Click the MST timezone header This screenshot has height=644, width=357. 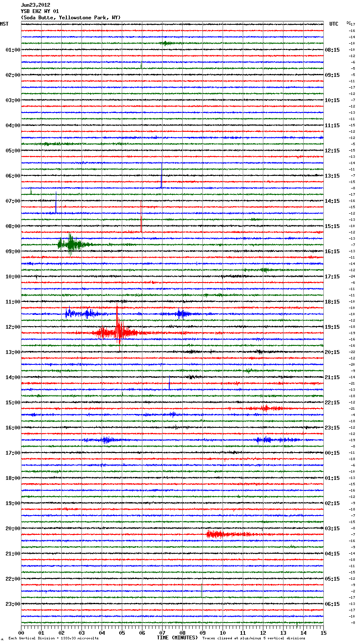click(4, 24)
